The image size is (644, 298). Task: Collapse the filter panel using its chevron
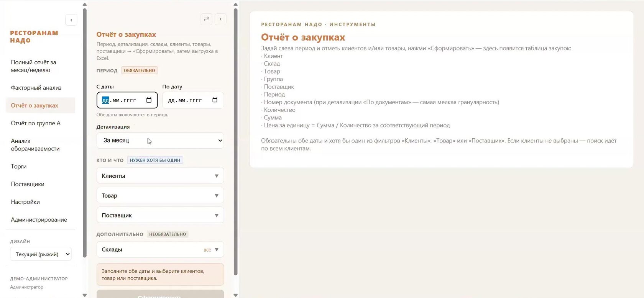coord(220,19)
